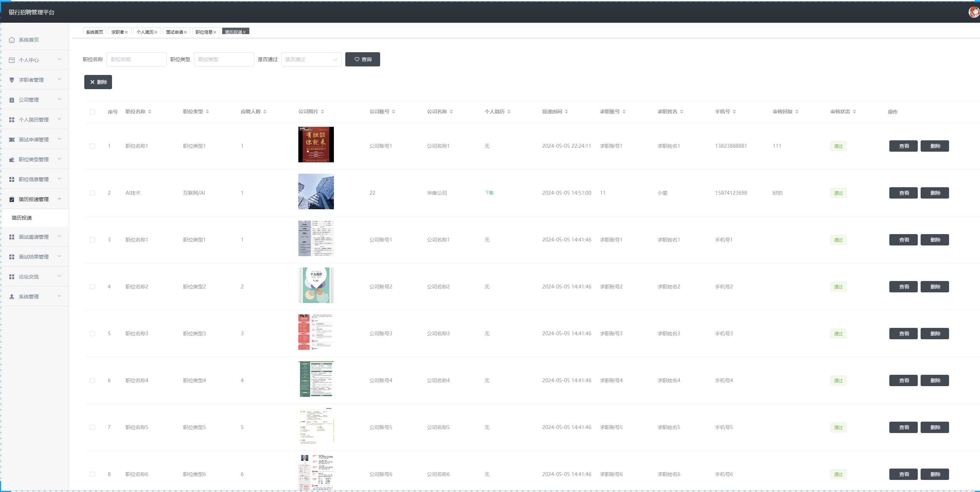Click the 面试申请管理 sidebar icon
Image resolution: width=980 pixels, height=492 pixels.
(x=12, y=140)
